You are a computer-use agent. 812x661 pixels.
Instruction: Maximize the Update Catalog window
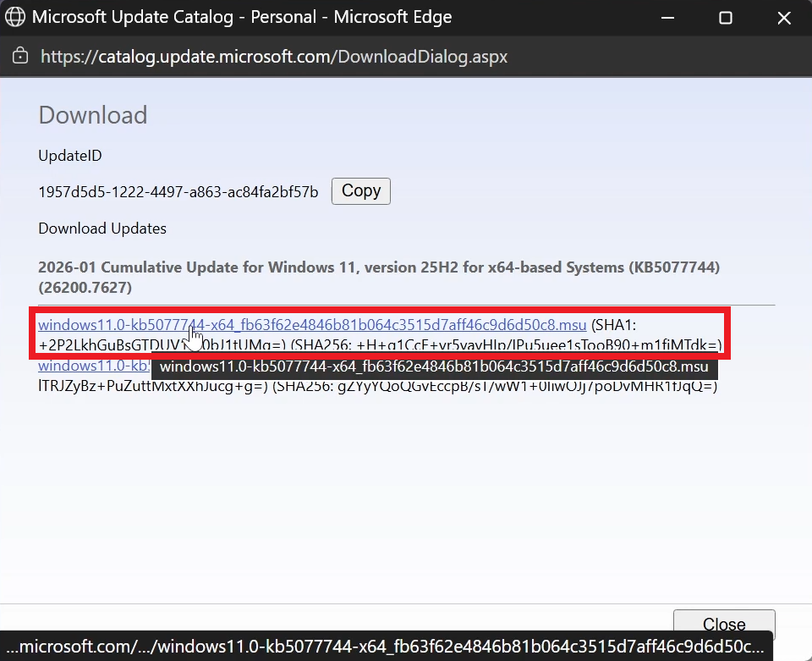(725, 18)
